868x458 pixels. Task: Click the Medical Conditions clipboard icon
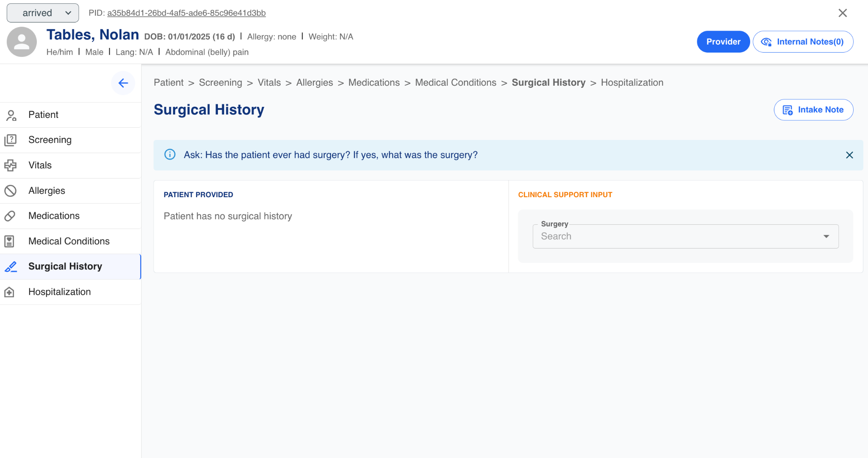pos(9,241)
